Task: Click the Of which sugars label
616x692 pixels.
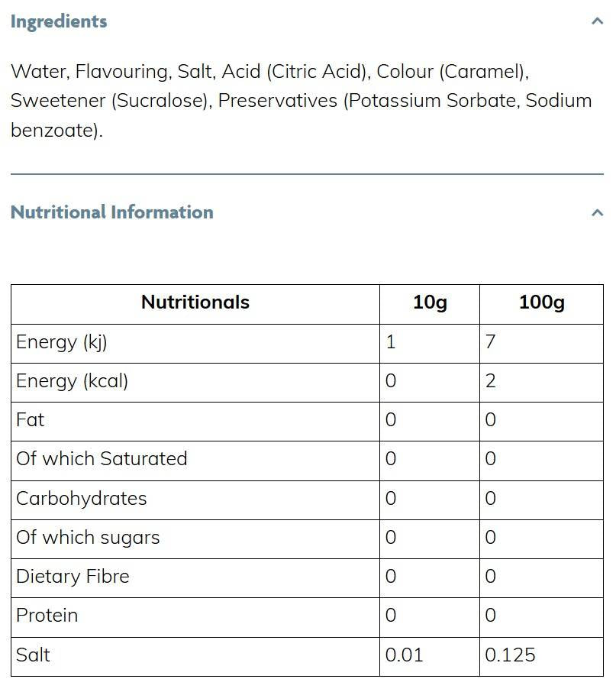Action: [88, 538]
